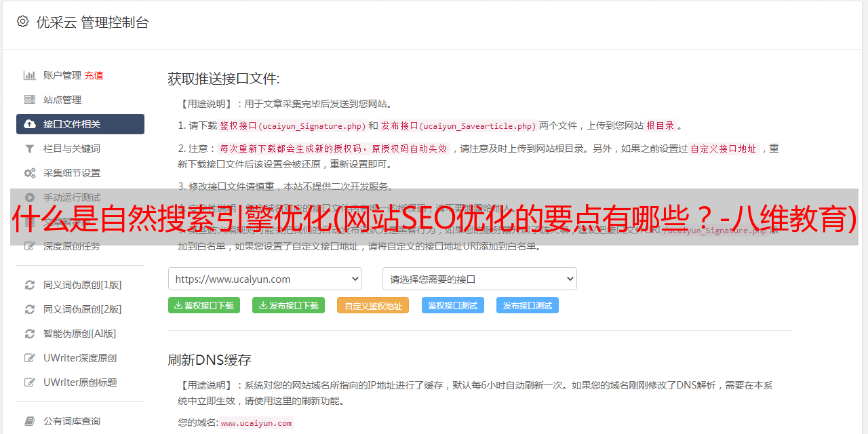
Task: Click the gear icon beside 优采云 管理控制台
Action: [23, 22]
